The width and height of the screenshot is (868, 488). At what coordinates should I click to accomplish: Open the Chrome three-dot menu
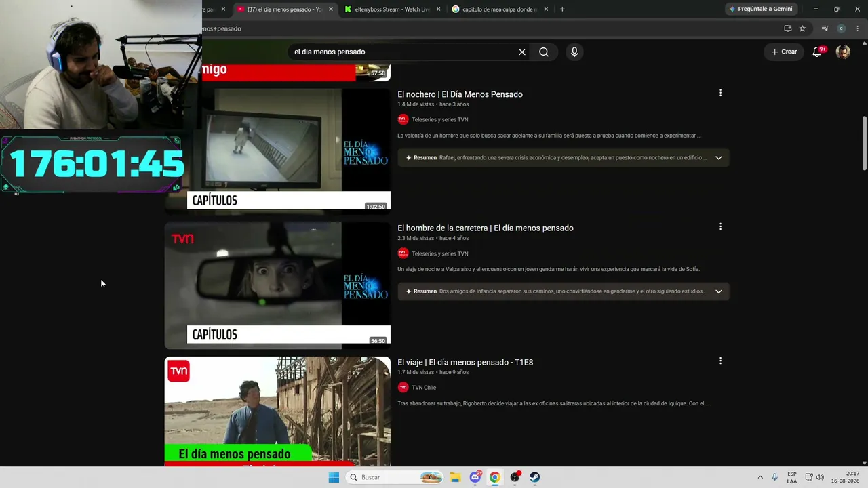858,28
